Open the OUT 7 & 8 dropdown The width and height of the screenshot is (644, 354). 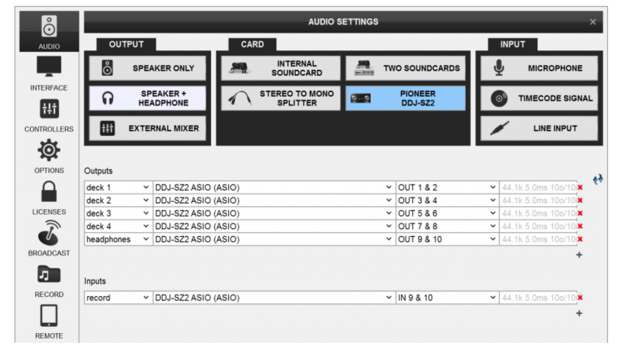coord(447,226)
